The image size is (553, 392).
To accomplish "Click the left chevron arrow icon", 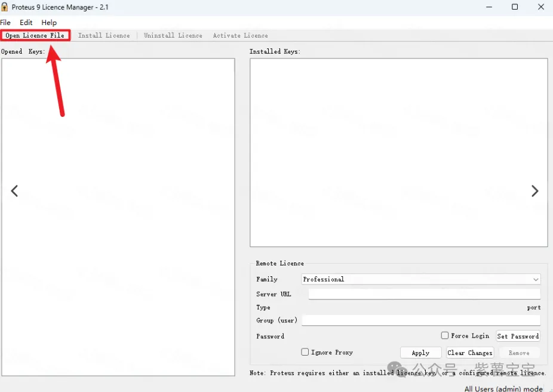I will click(14, 191).
